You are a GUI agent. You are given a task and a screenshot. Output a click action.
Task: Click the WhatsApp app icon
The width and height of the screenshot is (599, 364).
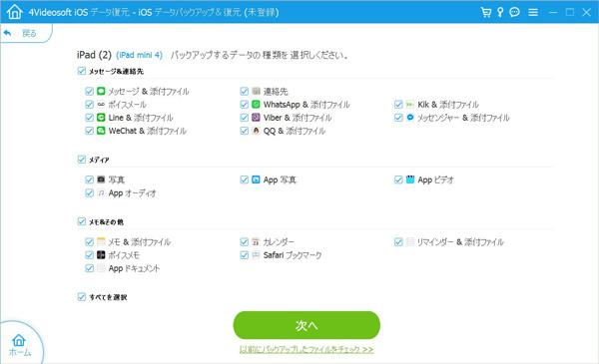pyautogui.click(x=256, y=104)
